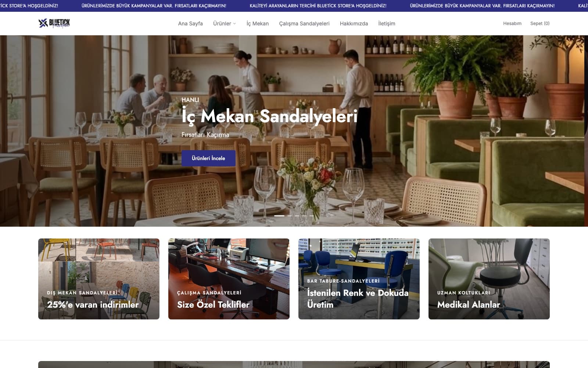Open the Ana Sayfa menu link
Viewport: 588px width, 368px height.
tap(190, 24)
